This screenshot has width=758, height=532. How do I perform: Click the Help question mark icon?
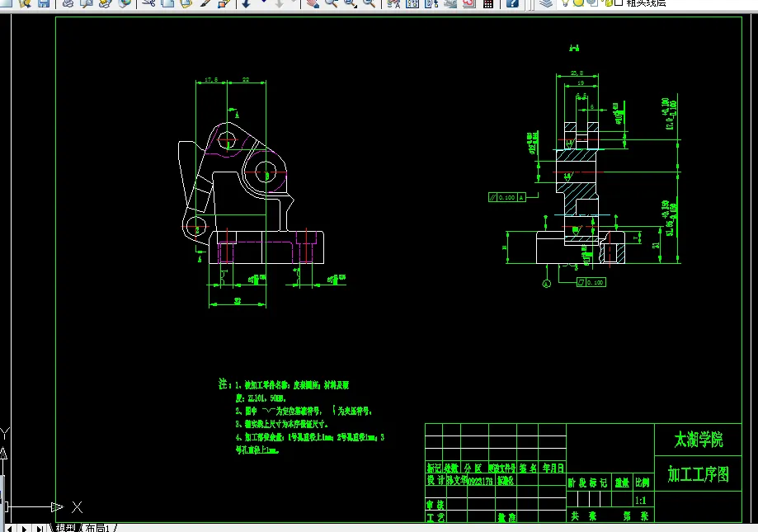(x=512, y=3)
